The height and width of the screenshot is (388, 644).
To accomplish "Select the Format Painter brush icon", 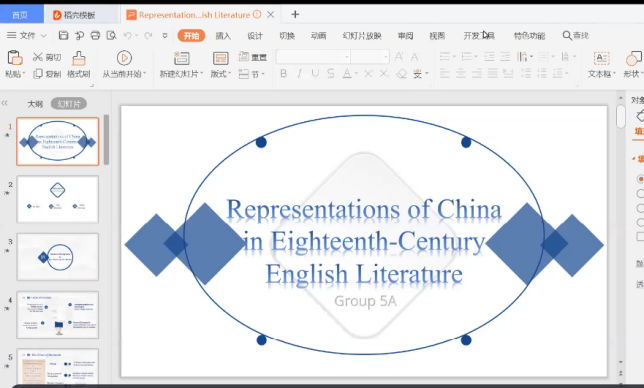I will click(78, 58).
